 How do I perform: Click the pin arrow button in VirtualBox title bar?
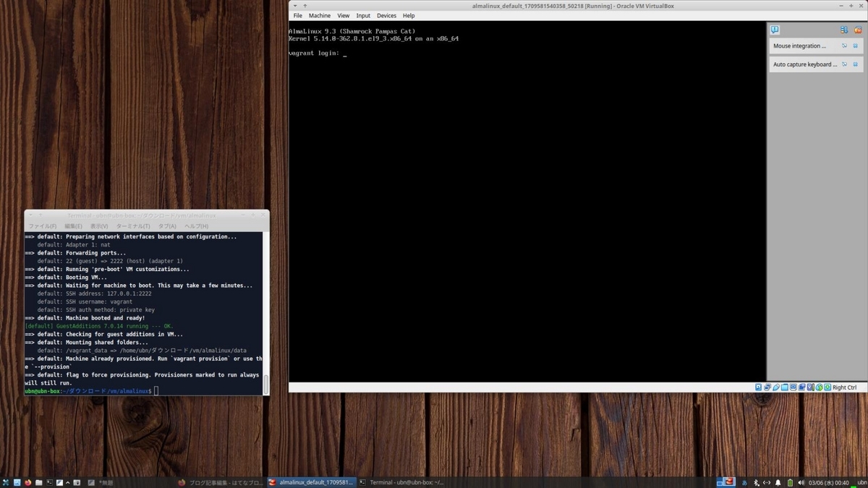coord(305,6)
